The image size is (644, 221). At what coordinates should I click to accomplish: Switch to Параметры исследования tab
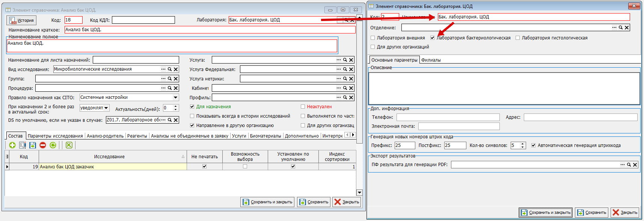pyautogui.click(x=55, y=136)
